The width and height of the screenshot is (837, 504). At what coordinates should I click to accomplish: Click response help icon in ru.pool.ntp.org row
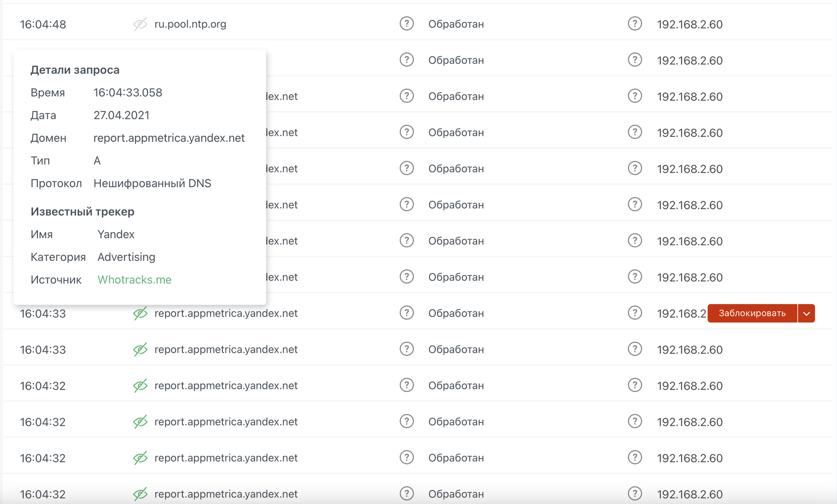(407, 24)
